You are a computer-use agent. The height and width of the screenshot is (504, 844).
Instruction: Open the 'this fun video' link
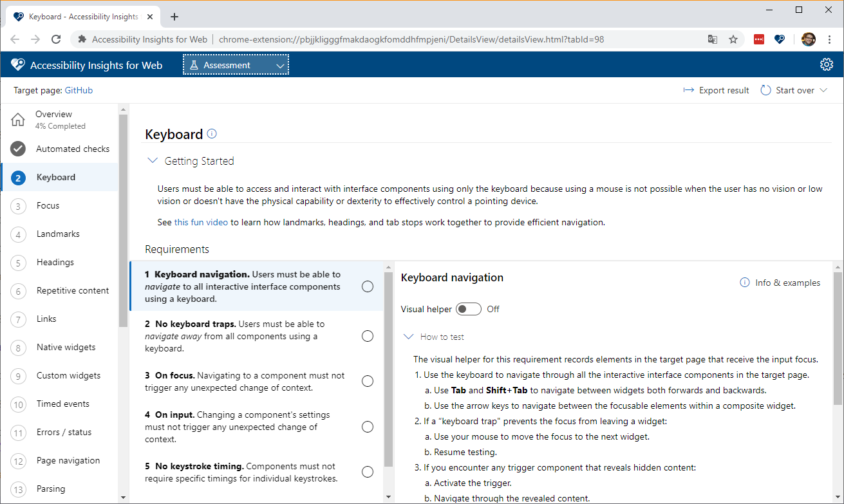[201, 222]
